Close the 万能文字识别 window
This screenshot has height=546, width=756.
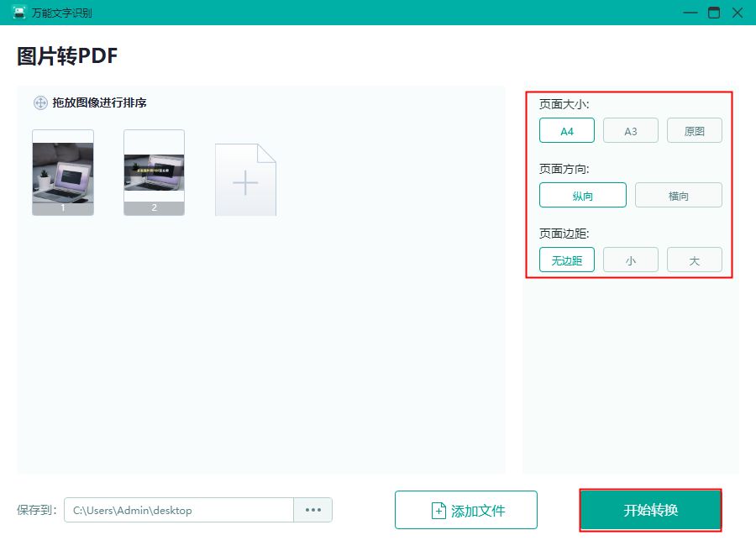tap(738, 13)
